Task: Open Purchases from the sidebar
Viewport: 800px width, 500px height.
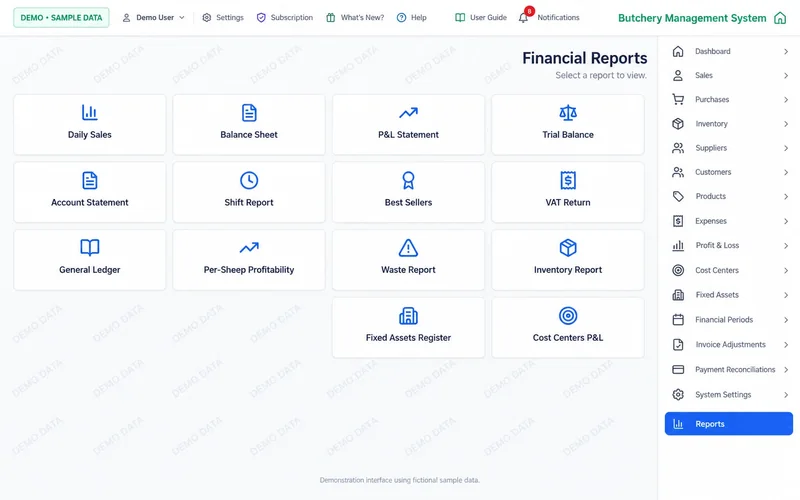Action: click(729, 99)
